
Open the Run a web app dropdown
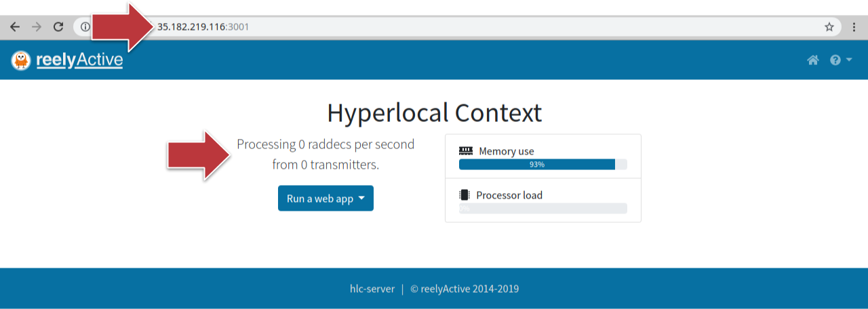(325, 199)
